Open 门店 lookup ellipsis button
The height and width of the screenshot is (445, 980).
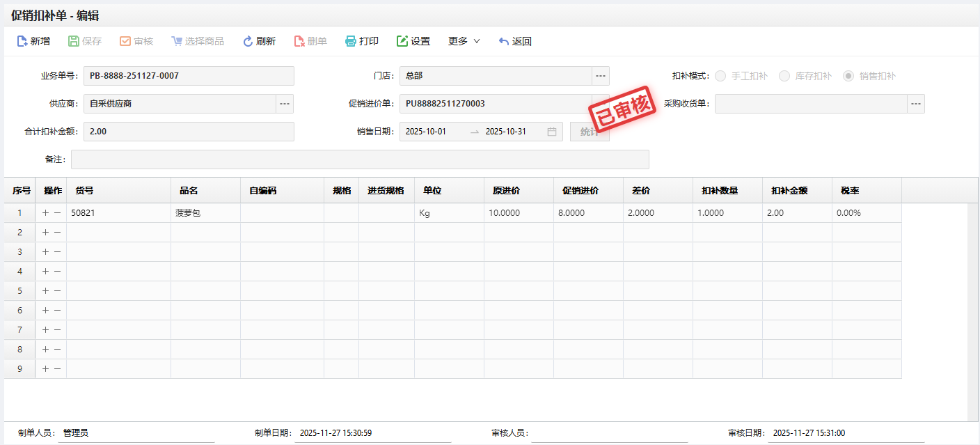coord(601,76)
